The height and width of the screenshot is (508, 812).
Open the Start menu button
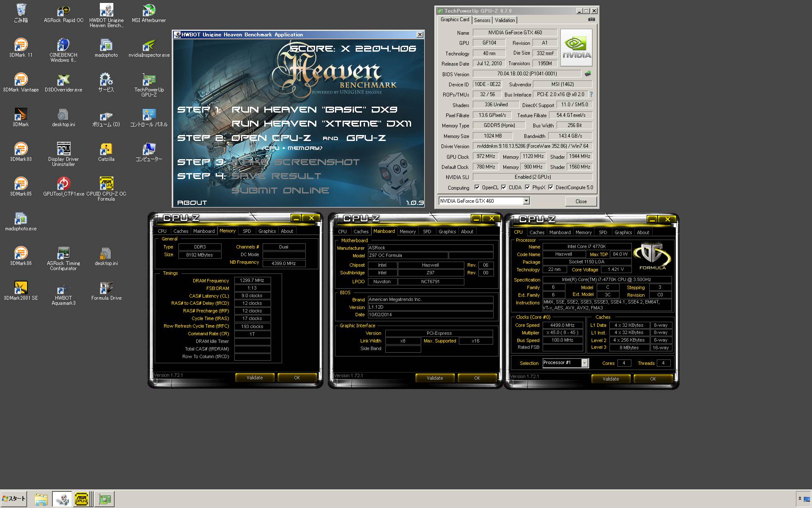coord(14,499)
